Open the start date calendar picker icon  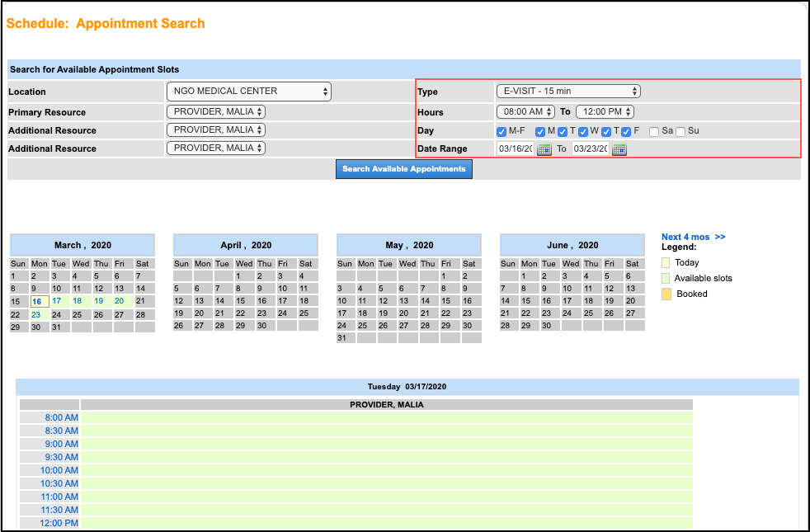coord(544,149)
